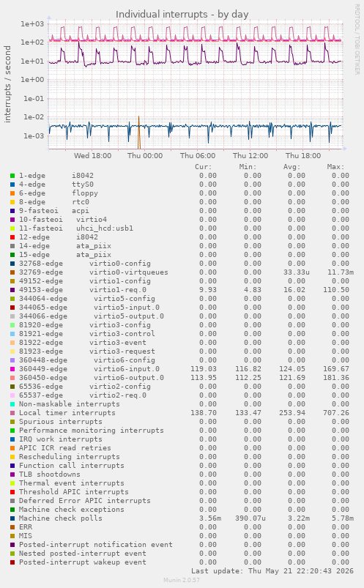Click the RRDTOOL / TOBI OETIKER watermark

pos(357,40)
